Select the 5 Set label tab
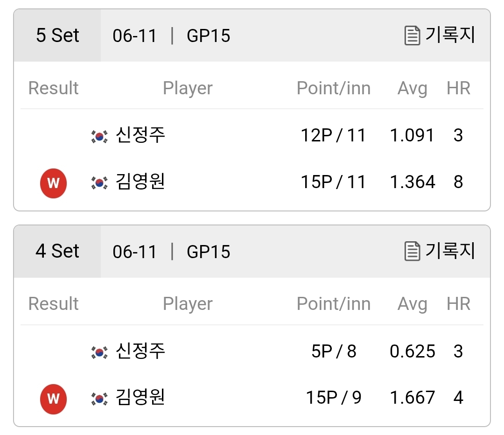 pyautogui.click(x=57, y=35)
